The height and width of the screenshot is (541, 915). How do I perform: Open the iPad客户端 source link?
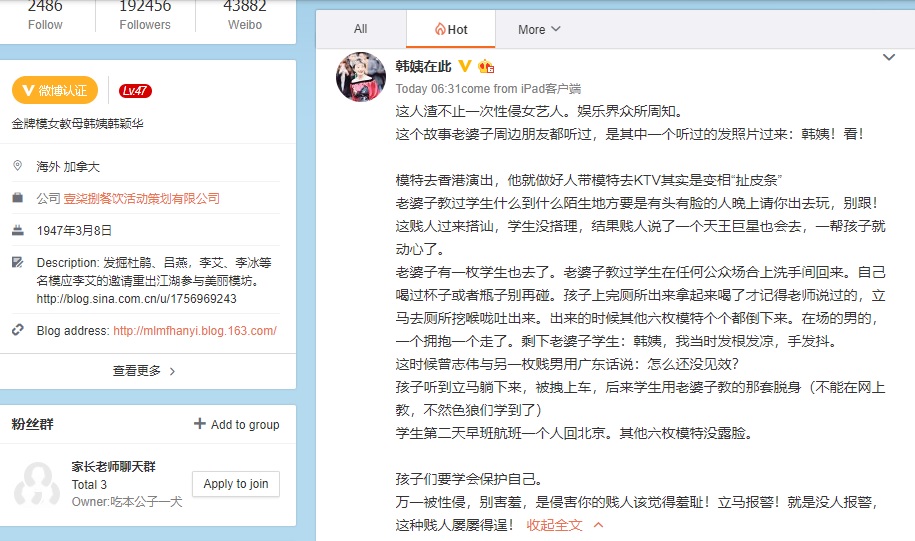(551, 89)
